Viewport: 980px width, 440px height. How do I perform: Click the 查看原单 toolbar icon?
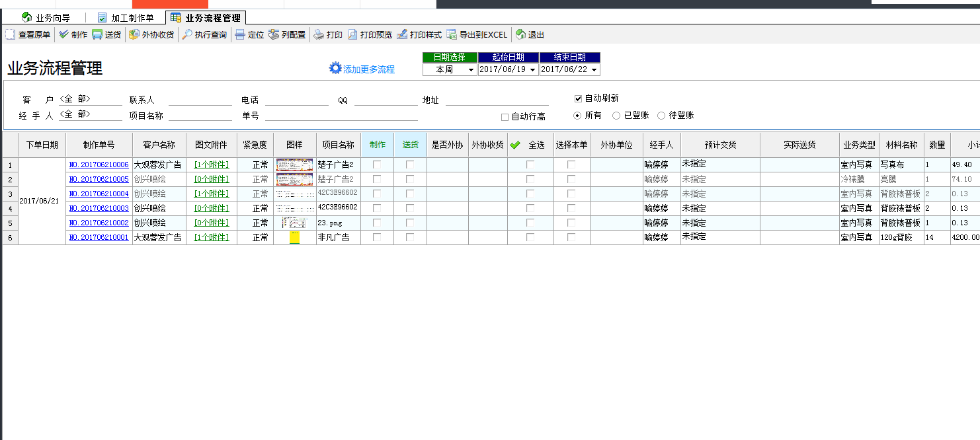coord(11,35)
